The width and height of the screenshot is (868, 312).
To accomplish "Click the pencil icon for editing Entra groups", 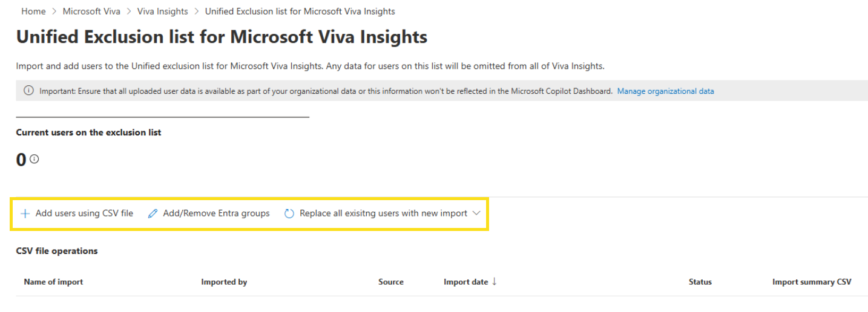I will (x=153, y=213).
